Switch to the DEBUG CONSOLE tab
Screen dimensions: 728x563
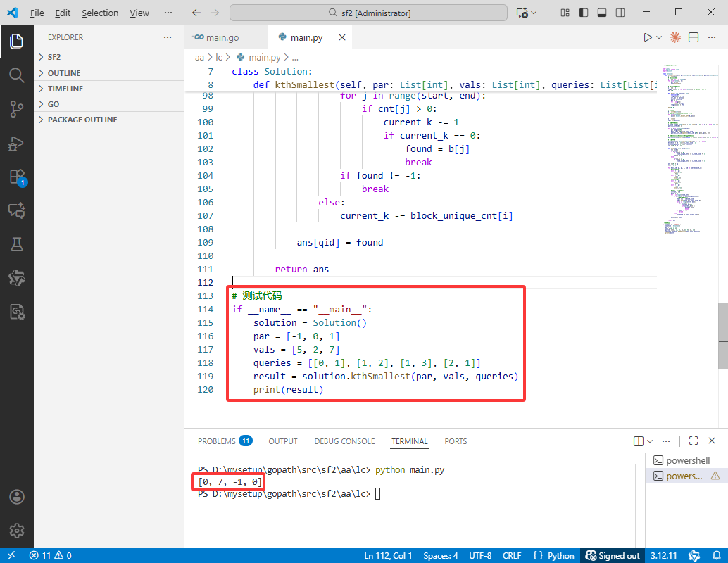click(344, 441)
